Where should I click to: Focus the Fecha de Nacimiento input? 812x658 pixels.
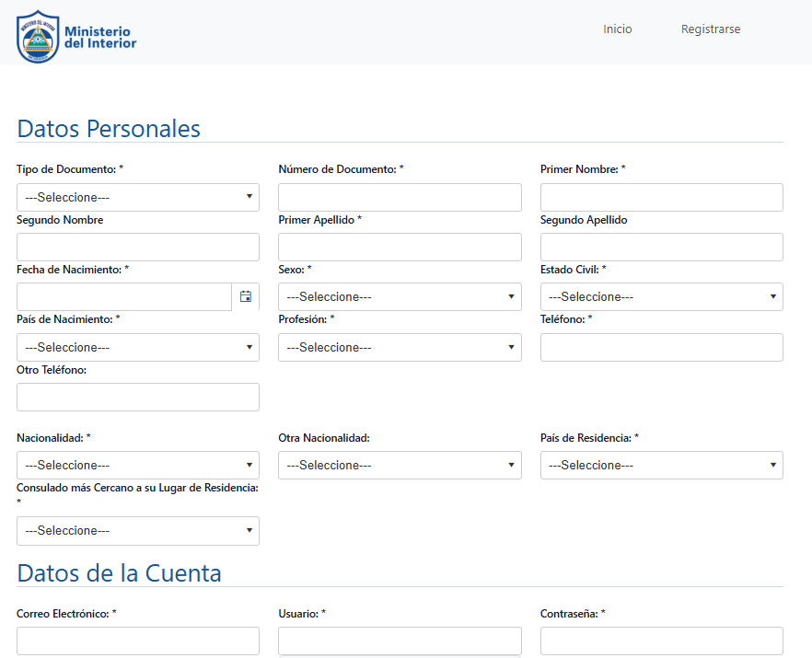point(124,296)
